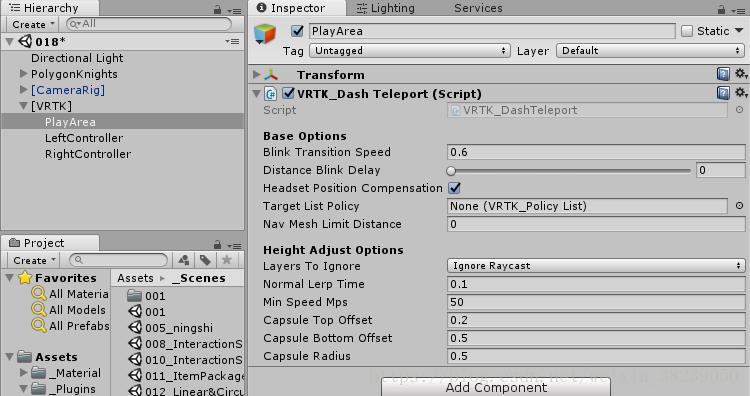Open scene 018 options menu in Hierarchy
Image resolution: width=750 pixels, height=396 pixels.
232,42
